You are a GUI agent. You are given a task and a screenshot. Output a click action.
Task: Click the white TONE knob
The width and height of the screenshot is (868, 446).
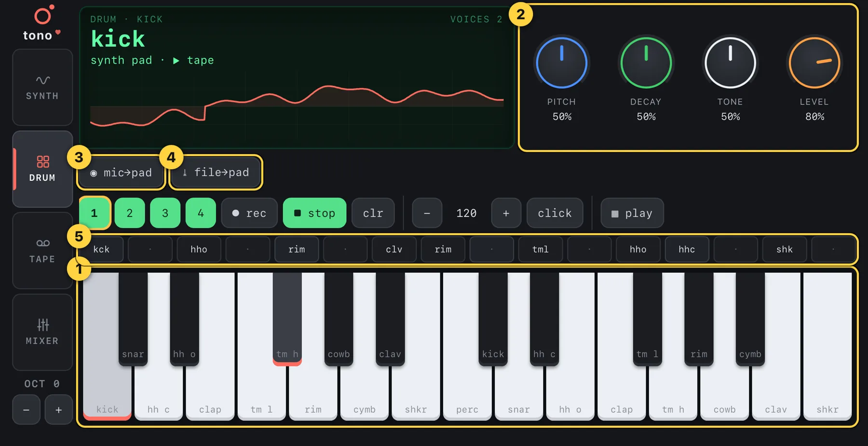pos(730,63)
